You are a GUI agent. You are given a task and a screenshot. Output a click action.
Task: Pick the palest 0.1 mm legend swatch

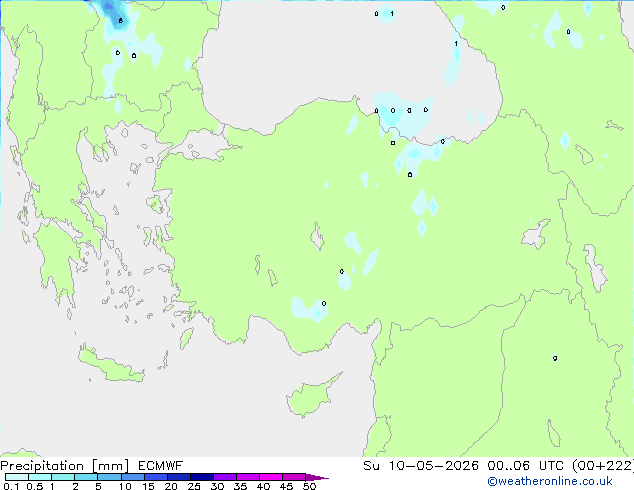coord(17,477)
